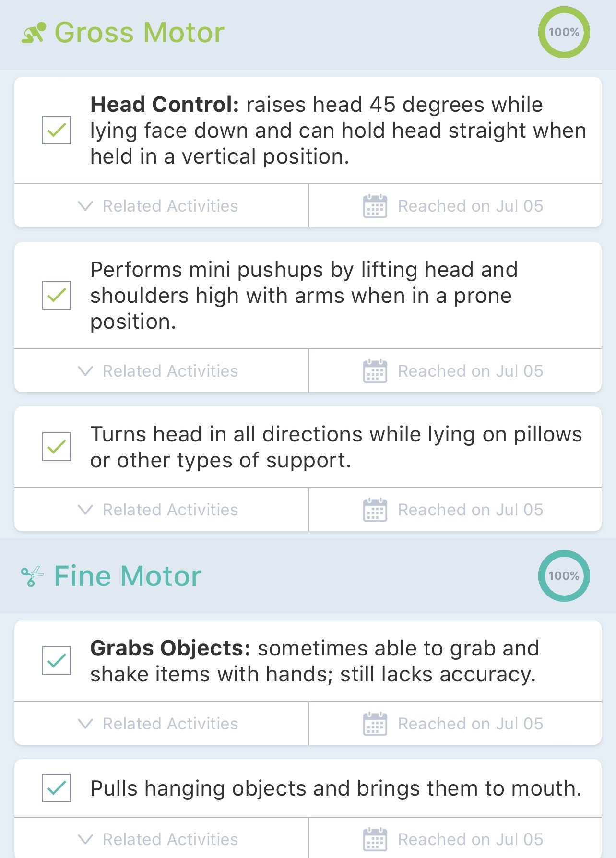Open the Gross Motor section header
The width and height of the screenshot is (616, 858).
click(x=139, y=33)
